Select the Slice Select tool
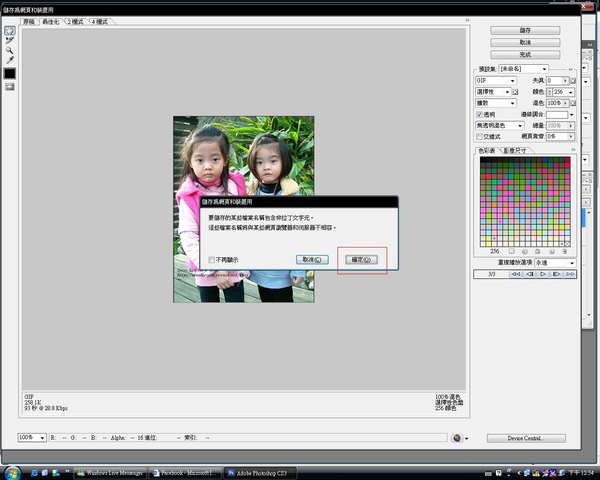The image size is (600, 480). 10,41
